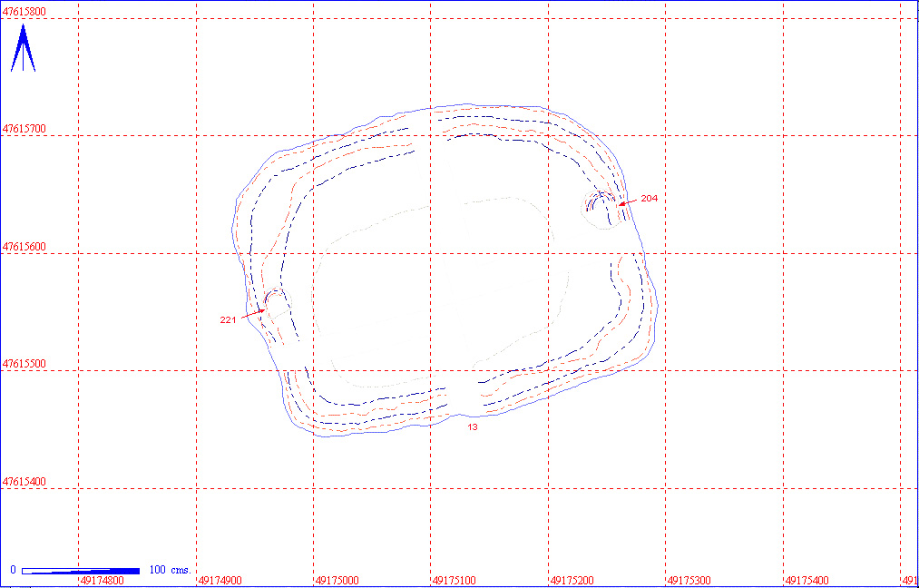Click the blue north arrow symbol
The height and width of the screenshot is (588, 919).
pyautogui.click(x=23, y=47)
